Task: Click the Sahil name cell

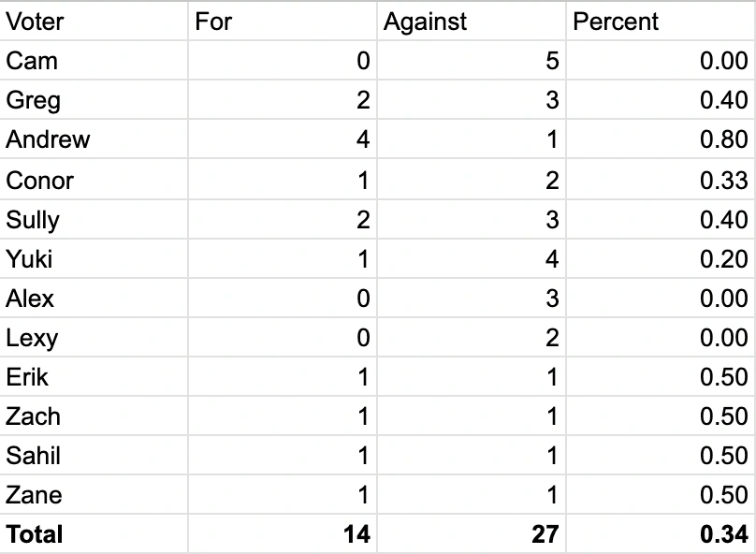Action: [94, 456]
